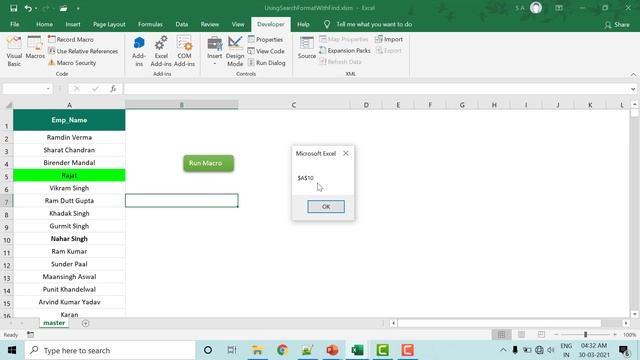Image resolution: width=640 pixels, height=360 pixels.
Task: Switch to the Formulas tab
Action: [x=150, y=24]
